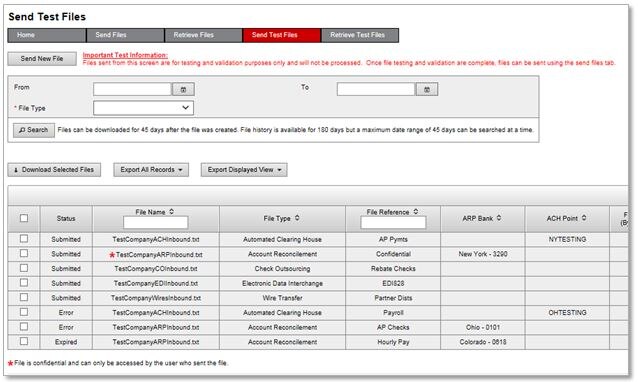Select TestCompanyCOInbound.txt file name

tap(156, 269)
